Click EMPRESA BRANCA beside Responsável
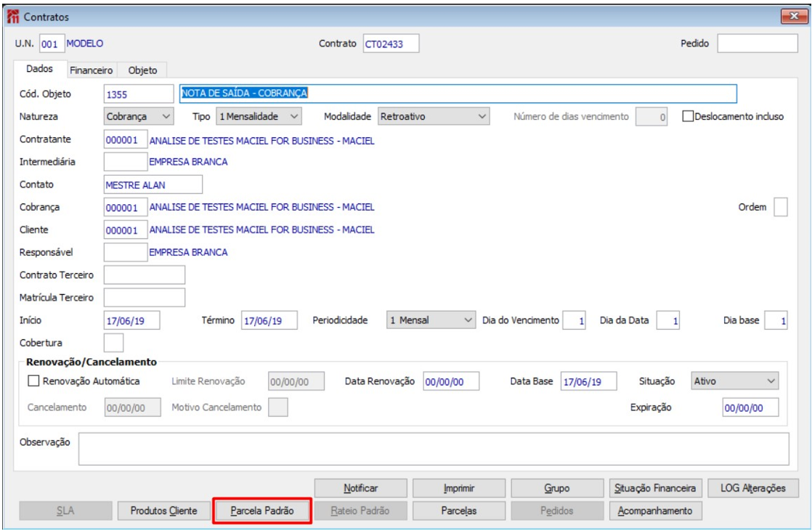812x531 pixels. click(189, 252)
